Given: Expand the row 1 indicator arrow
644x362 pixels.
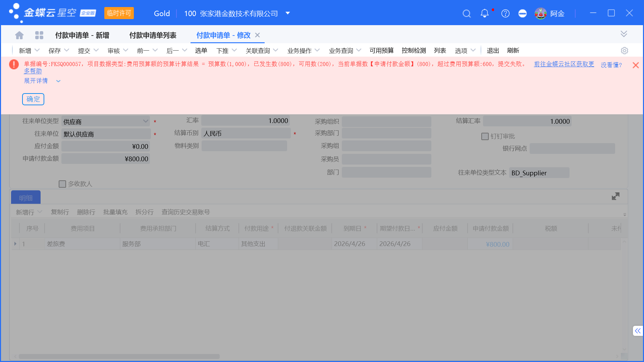Looking at the screenshot, I should (15, 244).
